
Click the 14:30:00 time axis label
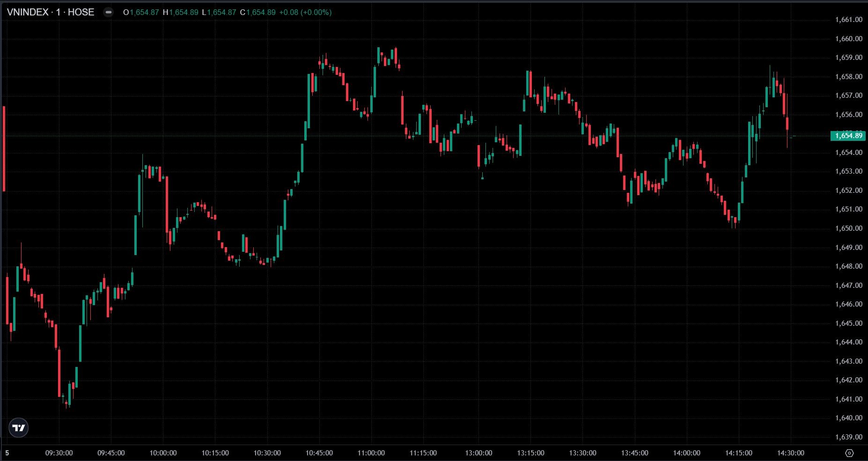[x=791, y=453]
